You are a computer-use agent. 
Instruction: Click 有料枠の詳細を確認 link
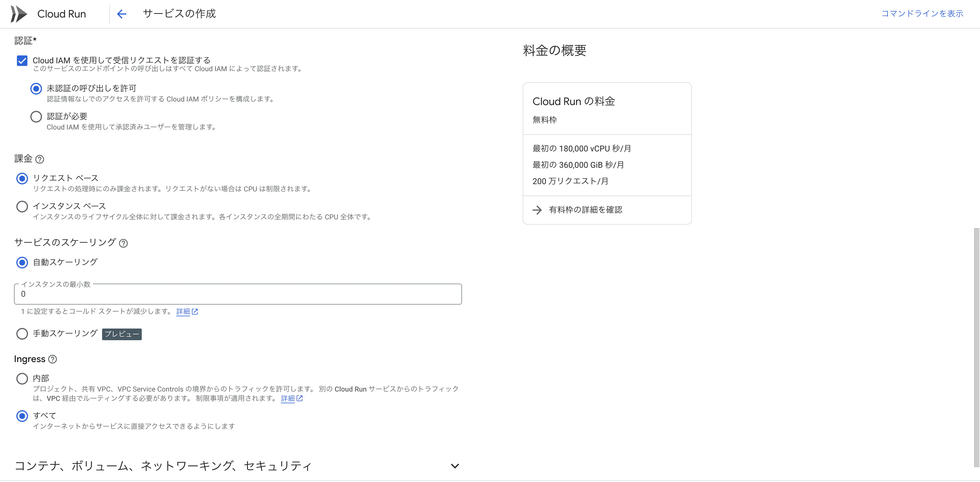(x=585, y=210)
